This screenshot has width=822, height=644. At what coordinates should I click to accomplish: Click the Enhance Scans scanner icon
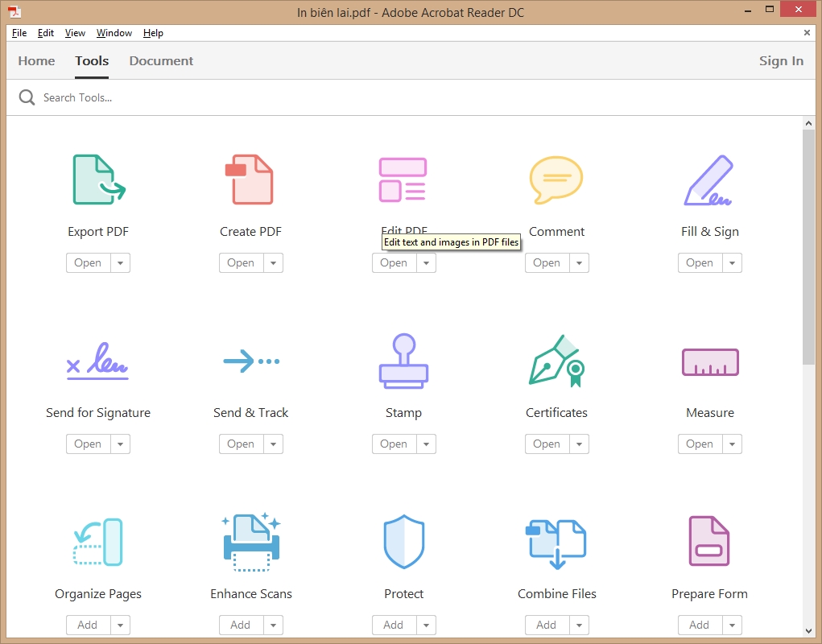[x=251, y=542]
